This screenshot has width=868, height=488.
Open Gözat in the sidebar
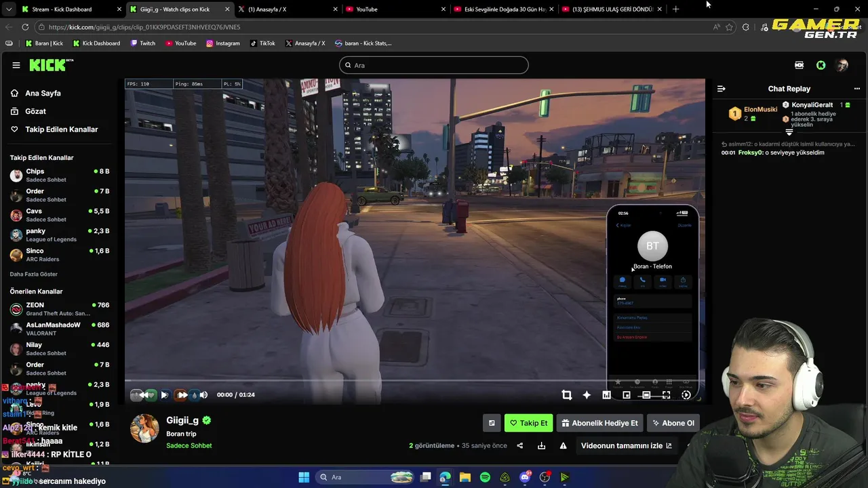tap(35, 111)
